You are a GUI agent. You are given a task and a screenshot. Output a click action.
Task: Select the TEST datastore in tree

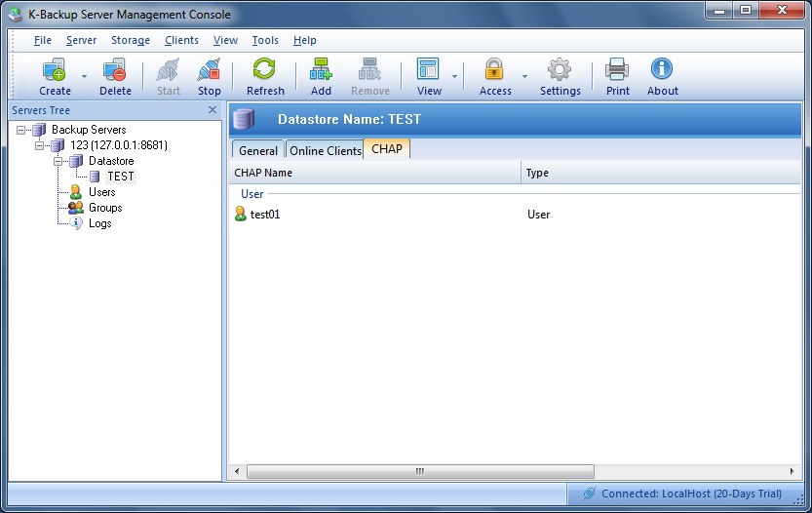[x=121, y=177]
